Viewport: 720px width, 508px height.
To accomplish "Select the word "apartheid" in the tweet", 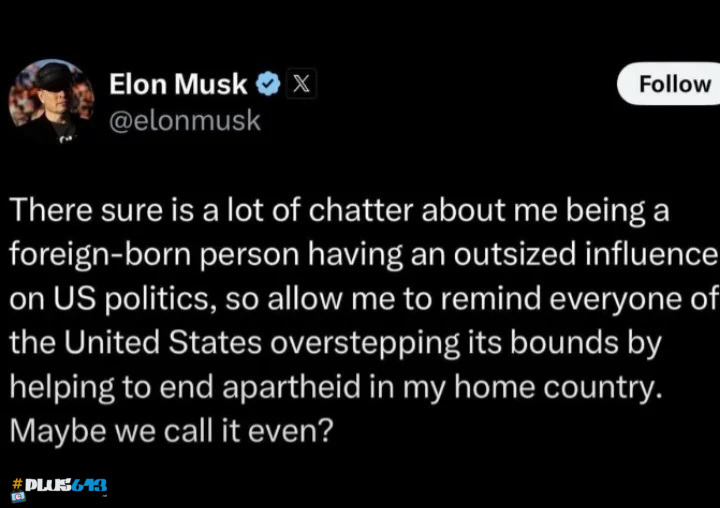I will coord(291,387).
